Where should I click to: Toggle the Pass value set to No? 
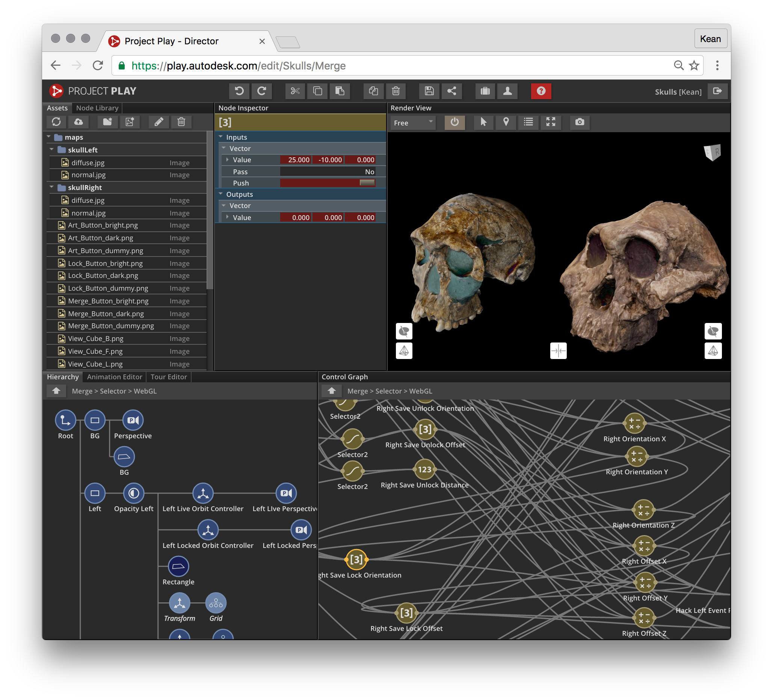[x=328, y=172]
